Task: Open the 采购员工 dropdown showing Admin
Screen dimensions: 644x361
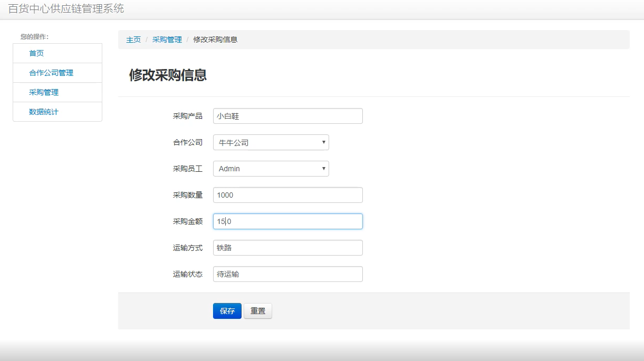Action: [x=271, y=169]
